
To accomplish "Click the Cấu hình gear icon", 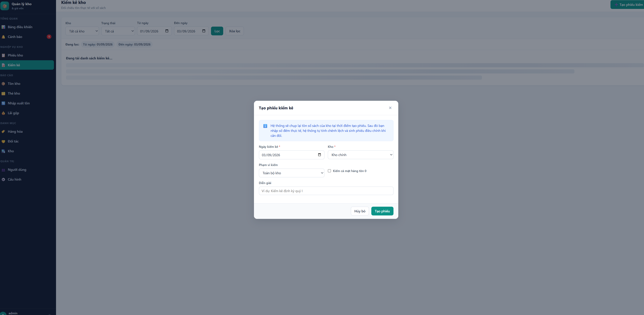I will tap(3, 180).
